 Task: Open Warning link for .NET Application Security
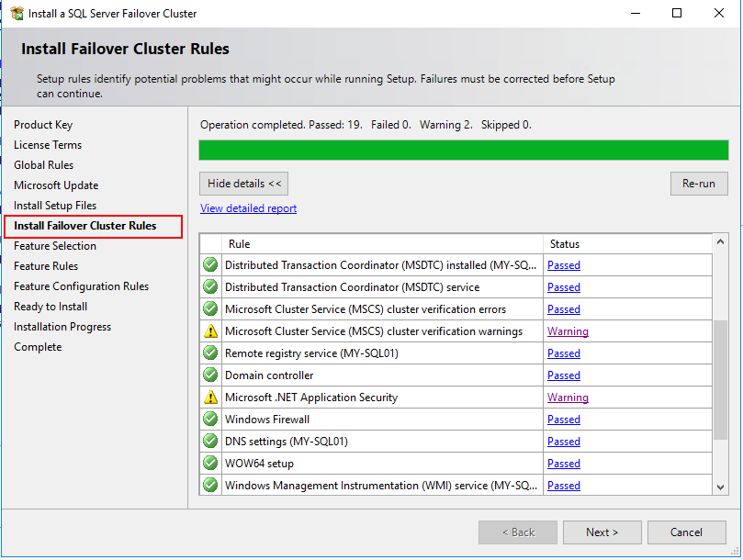pos(568,398)
